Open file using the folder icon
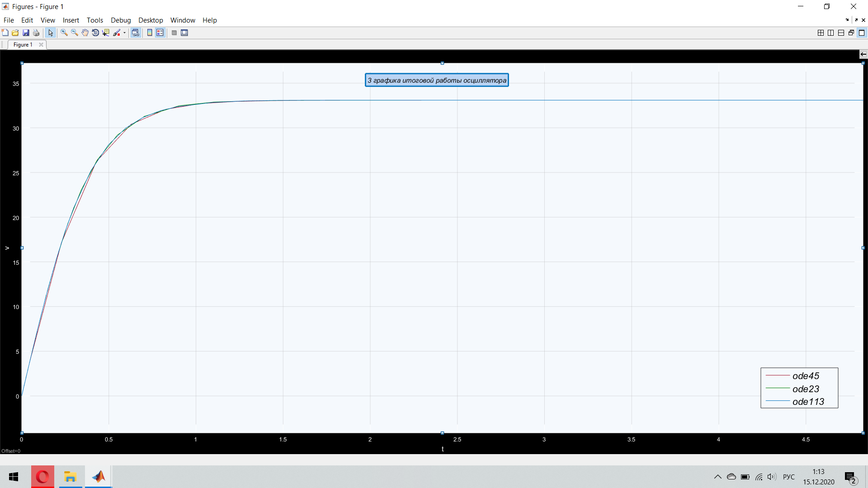 click(15, 33)
